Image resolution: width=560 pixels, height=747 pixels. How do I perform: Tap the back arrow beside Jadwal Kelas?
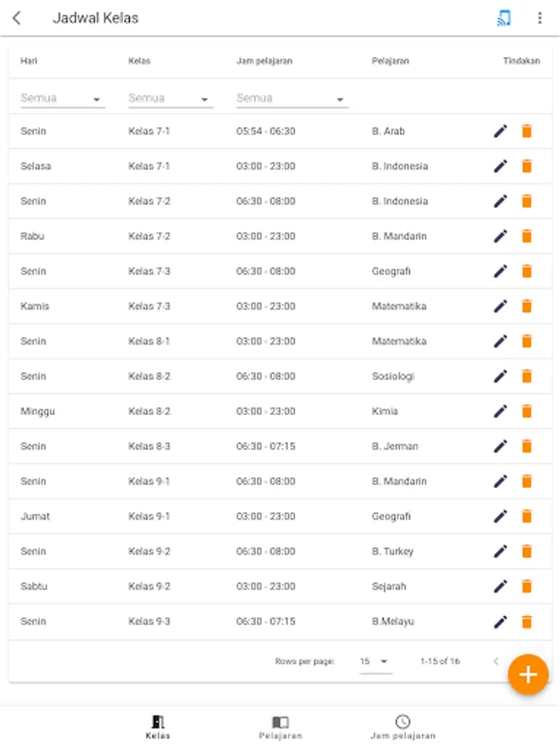pos(17,18)
